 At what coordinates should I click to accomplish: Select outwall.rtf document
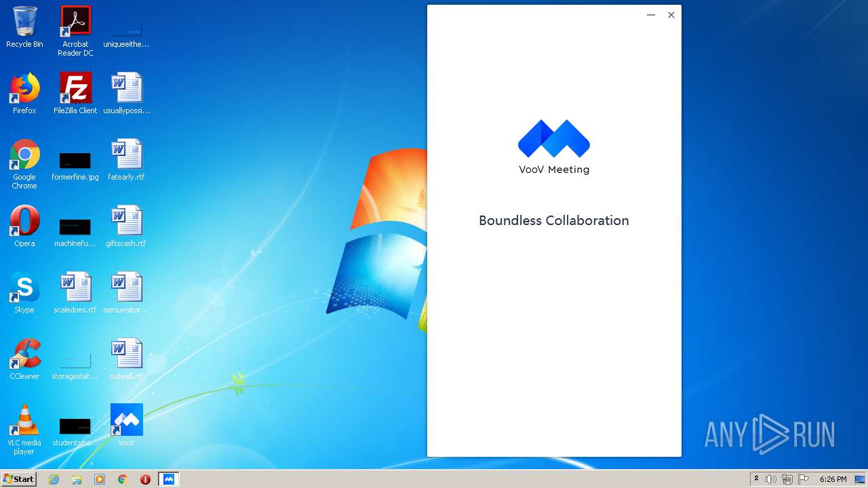(126, 359)
